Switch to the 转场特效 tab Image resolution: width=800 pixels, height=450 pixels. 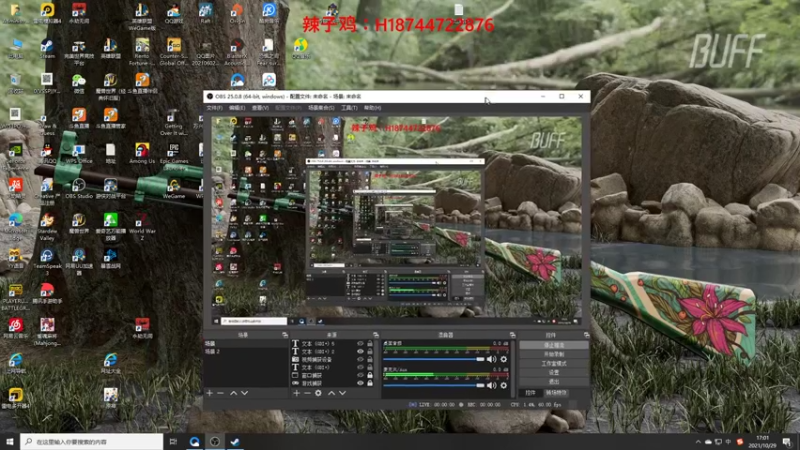[556, 393]
